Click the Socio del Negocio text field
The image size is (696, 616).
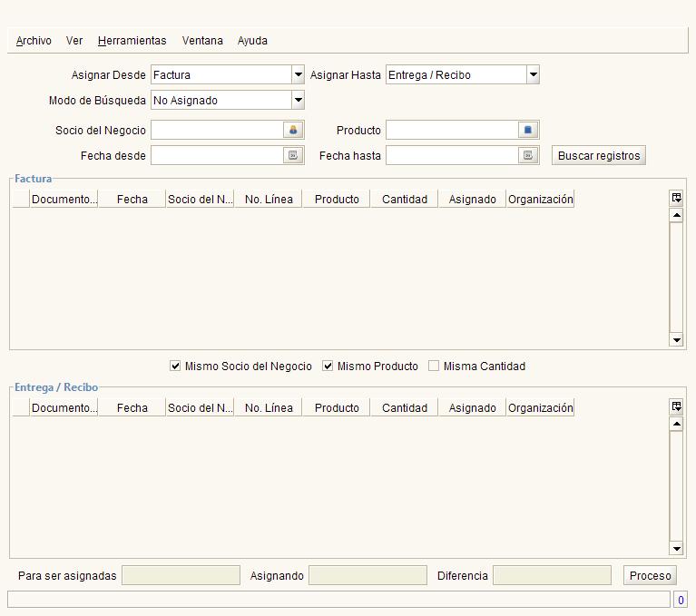click(x=217, y=130)
